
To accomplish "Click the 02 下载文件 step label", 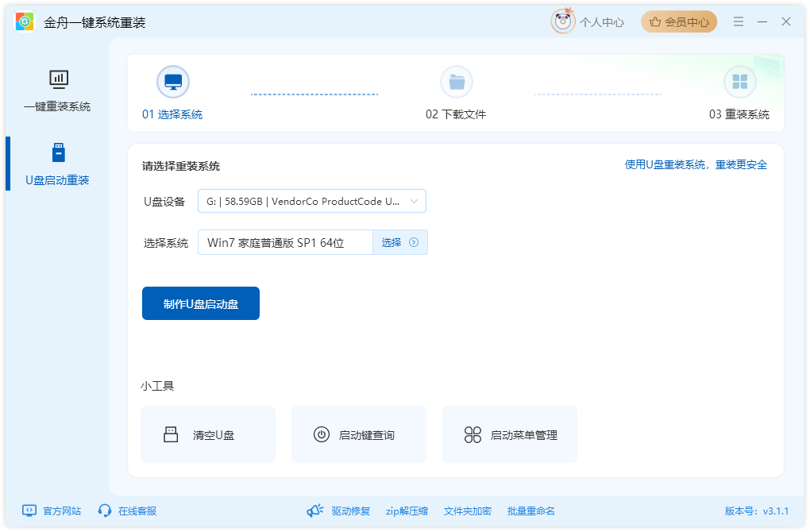I will [456, 114].
